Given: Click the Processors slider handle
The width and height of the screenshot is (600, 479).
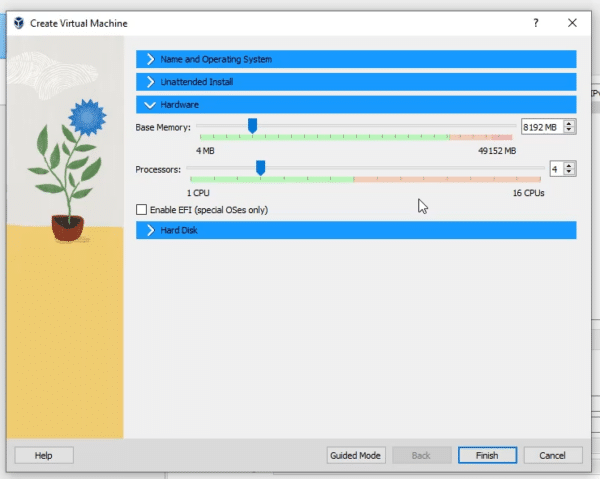Looking at the screenshot, I should pyautogui.click(x=260, y=168).
